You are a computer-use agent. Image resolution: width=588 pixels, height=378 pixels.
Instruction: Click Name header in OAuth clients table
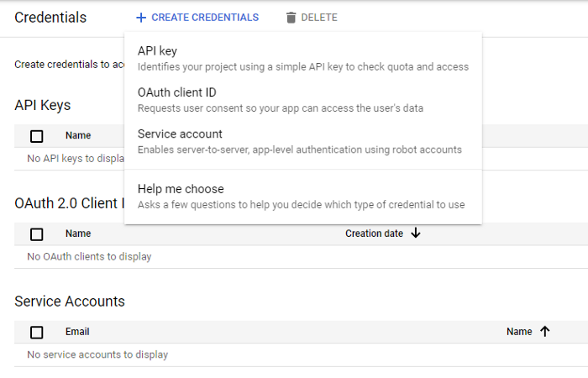pos(78,234)
